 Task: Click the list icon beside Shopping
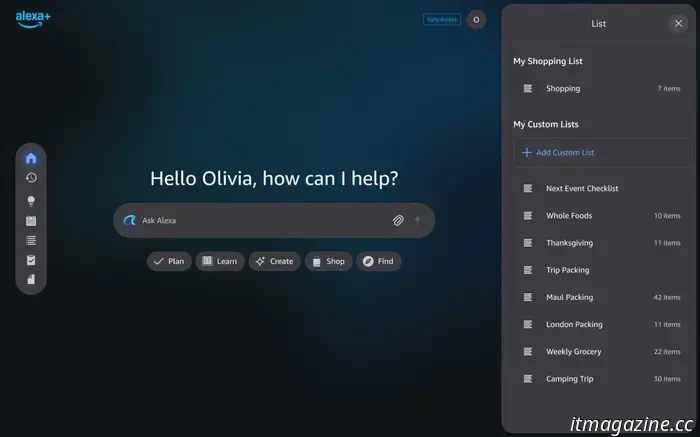[528, 88]
